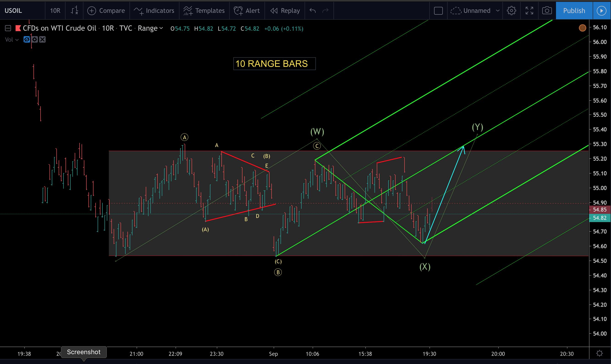Select the yellow (C) label below low
This screenshot has width=611, height=364.
pyautogui.click(x=278, y=261)
